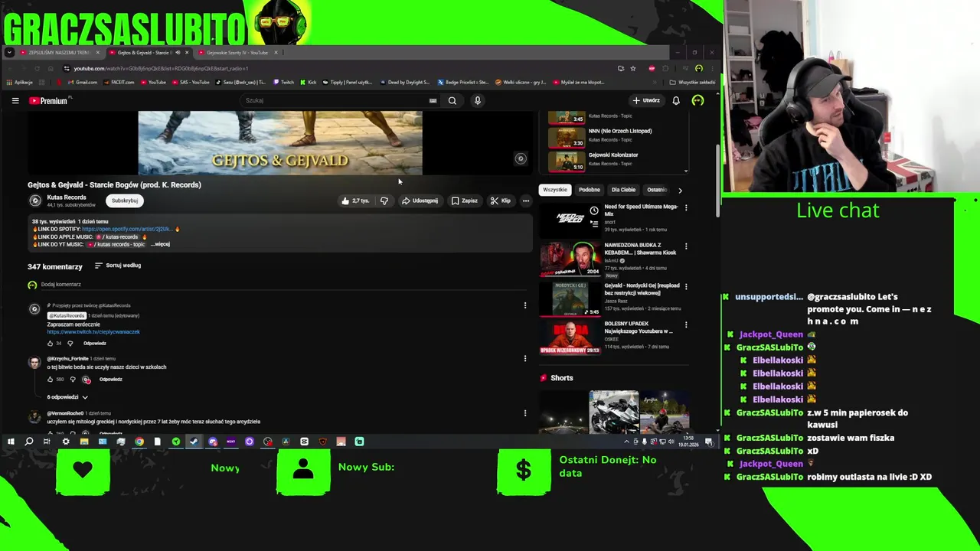Subscribe with the Subskrybuj button
980x551 pixels.
point(125,201)
